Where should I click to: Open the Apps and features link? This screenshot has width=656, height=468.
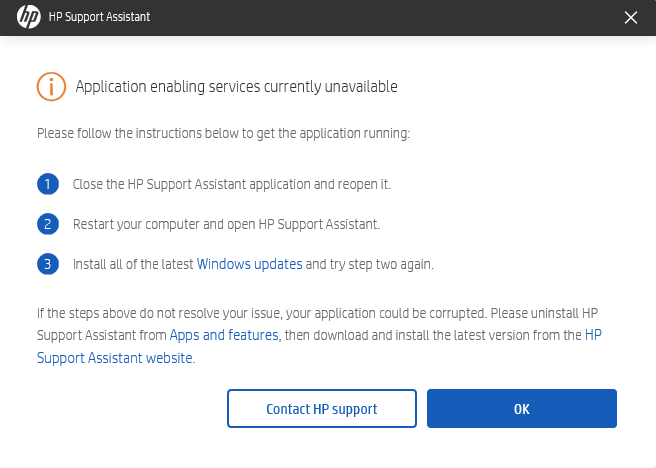(x=225, y=336)
